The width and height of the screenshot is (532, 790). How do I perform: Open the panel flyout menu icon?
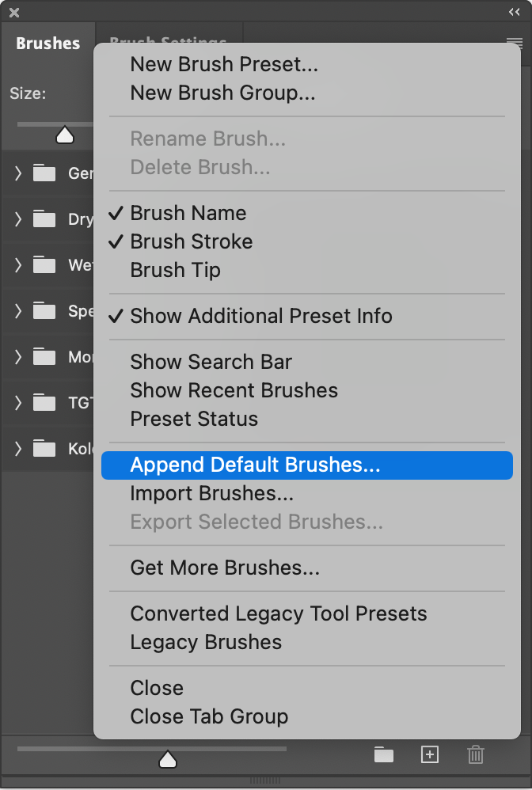point(514,43)
